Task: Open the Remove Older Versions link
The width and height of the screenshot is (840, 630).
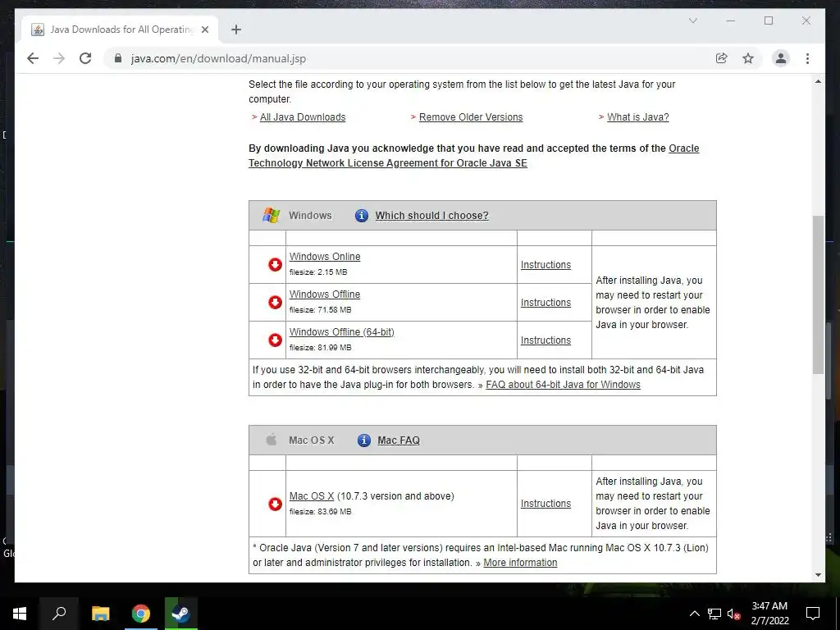Action: click(x=470, y=116)
